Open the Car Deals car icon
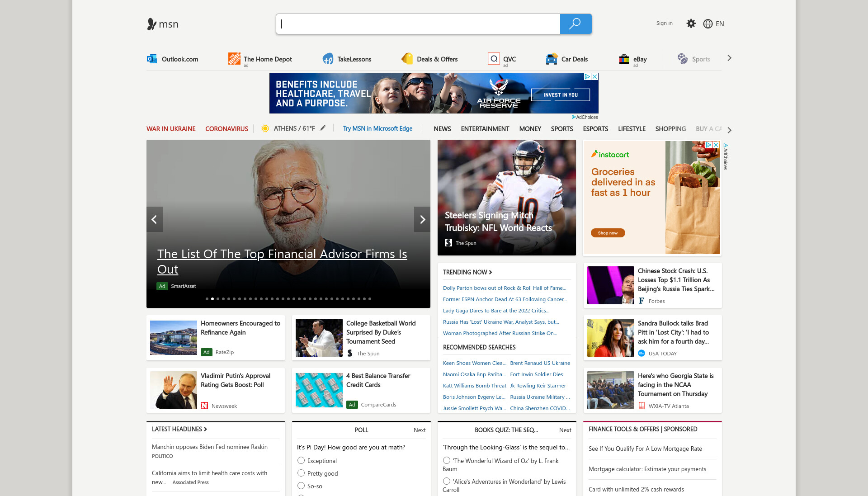This screenshot has width=868, height=496. 551,59
